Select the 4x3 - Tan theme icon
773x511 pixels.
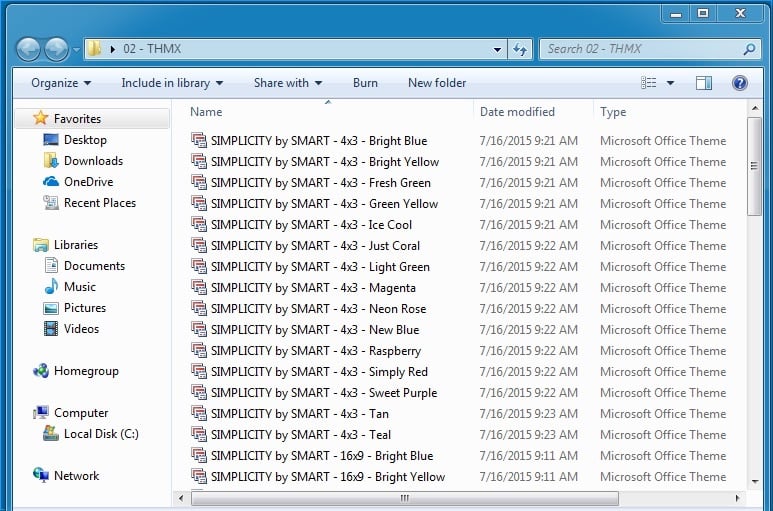click(x=199, y=413)
